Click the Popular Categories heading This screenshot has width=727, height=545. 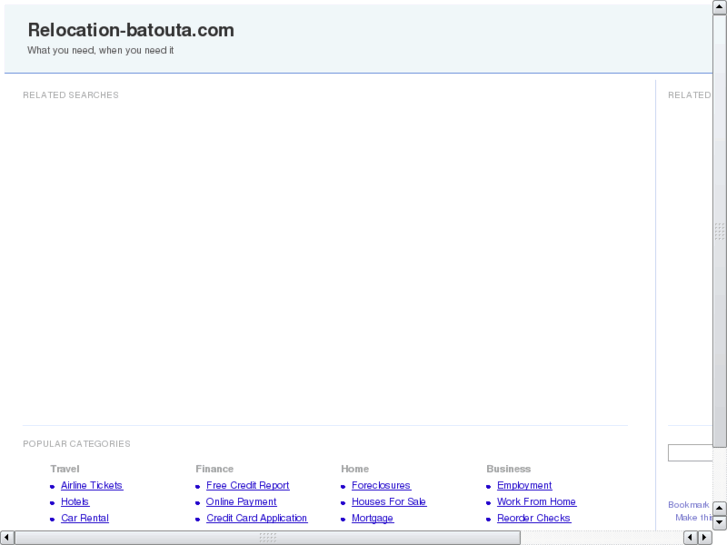[x=77, y=444]
